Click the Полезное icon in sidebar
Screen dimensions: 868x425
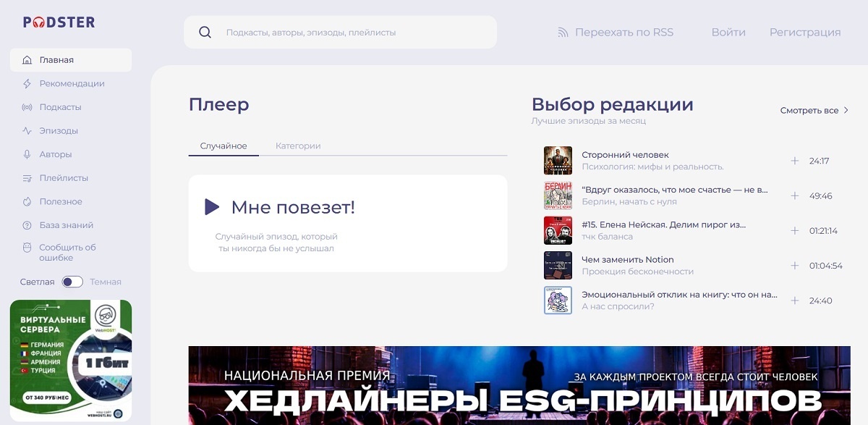tap(27, 201)
